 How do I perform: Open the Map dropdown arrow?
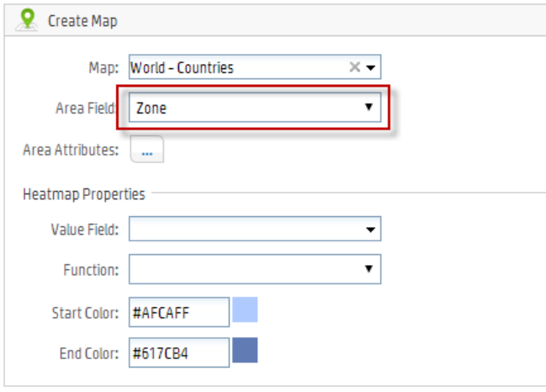(371, 67)
